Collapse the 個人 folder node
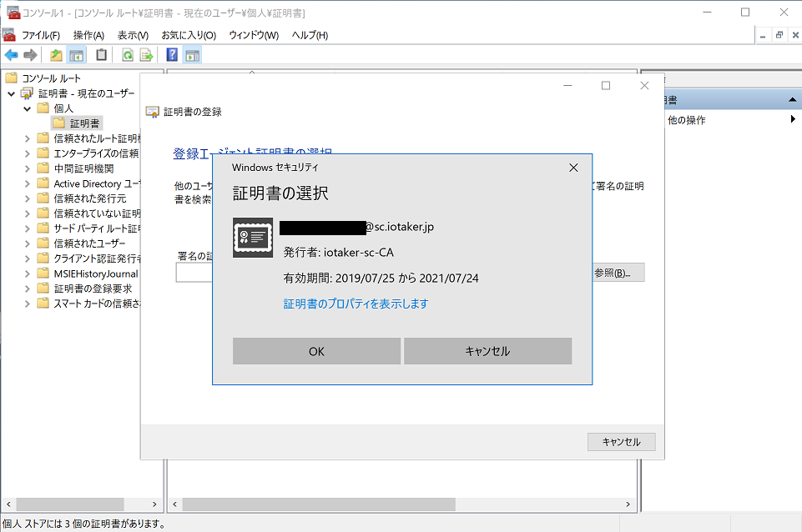This screenshot has height=532, width=802. tap(27, 108)
